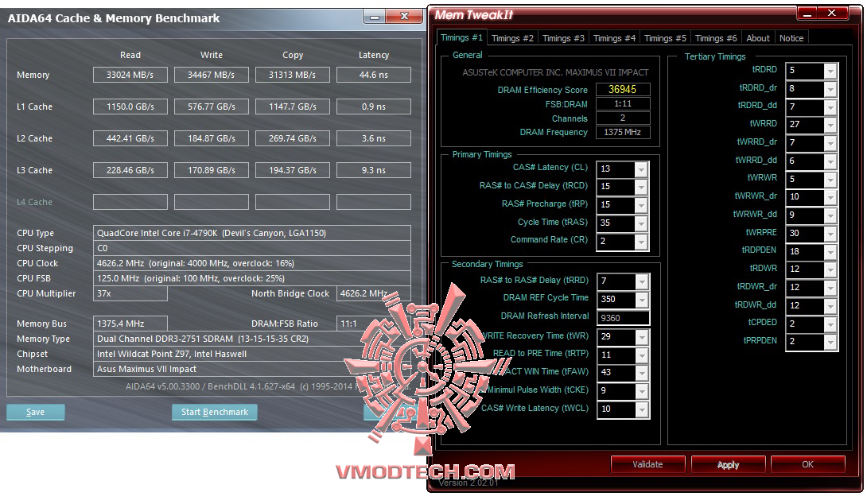Click the FSB:DRAM ratio value 1:11

623,104
